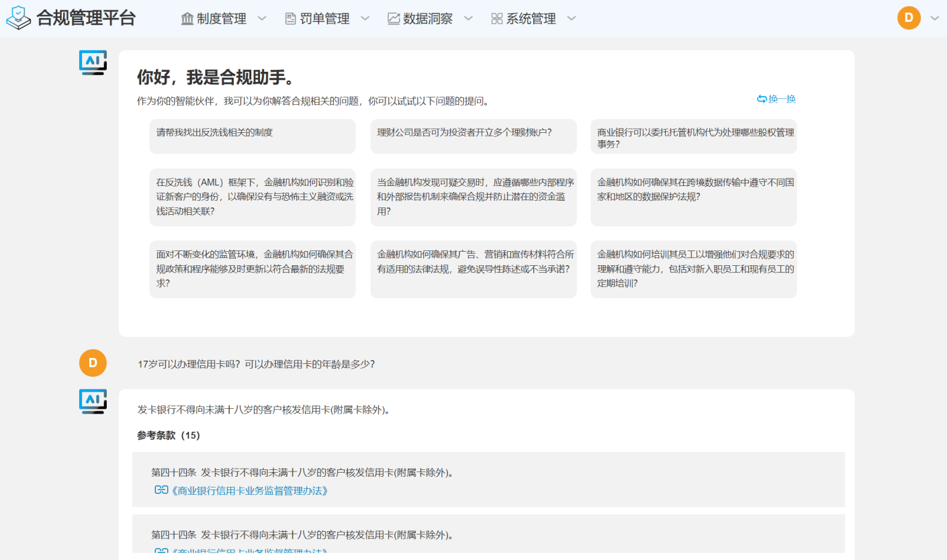Click the 罚单管理 document icon

tap(290, 19)
